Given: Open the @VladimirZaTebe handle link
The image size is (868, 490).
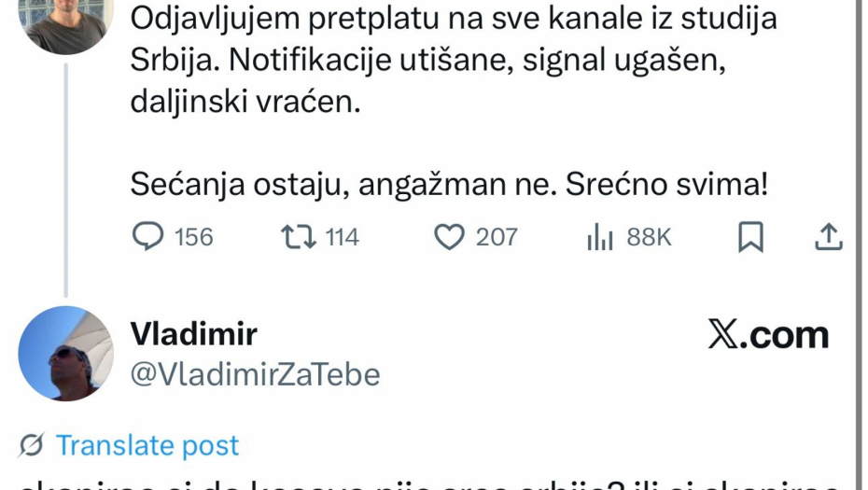Looking at the screenshot, I should pyautogui.click(x=255, y=374).
